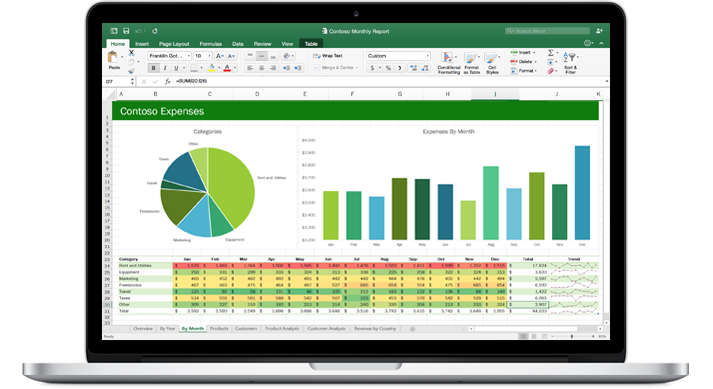The width and height of the screenshot is (713, 389).
Task: Save the workbook with the Save icon
Action: pyautogui.click(x=126, y=31)
